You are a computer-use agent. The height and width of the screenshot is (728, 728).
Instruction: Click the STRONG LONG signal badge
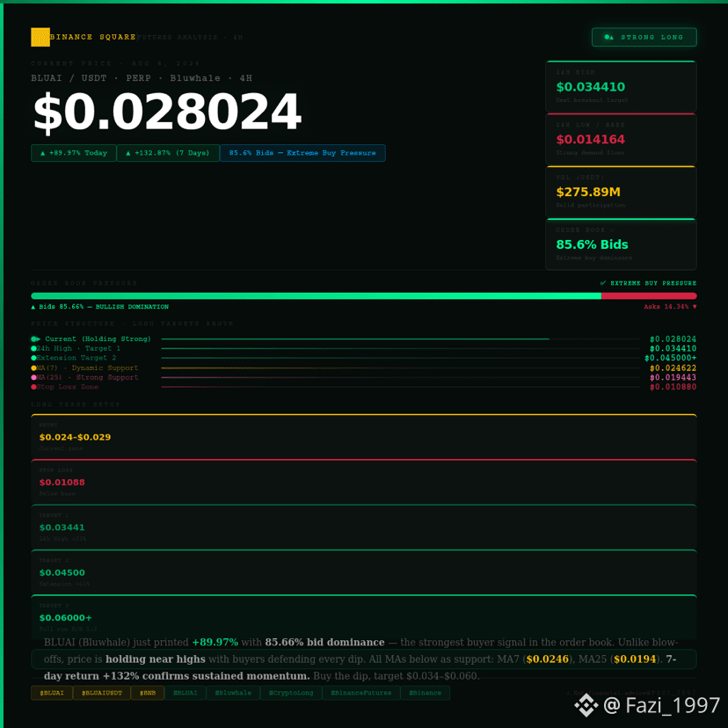click(x=644, y=37)
